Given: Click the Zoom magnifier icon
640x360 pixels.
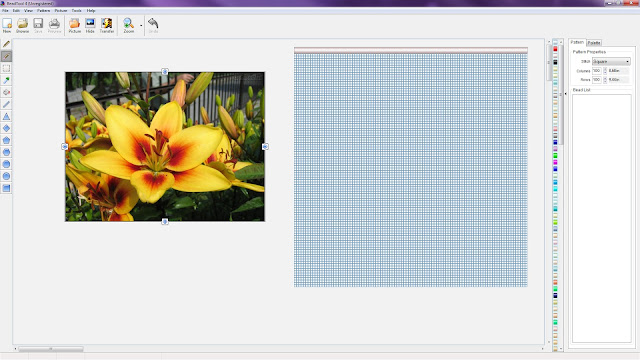Looking at the screenshot, I should tap(129, 25).
